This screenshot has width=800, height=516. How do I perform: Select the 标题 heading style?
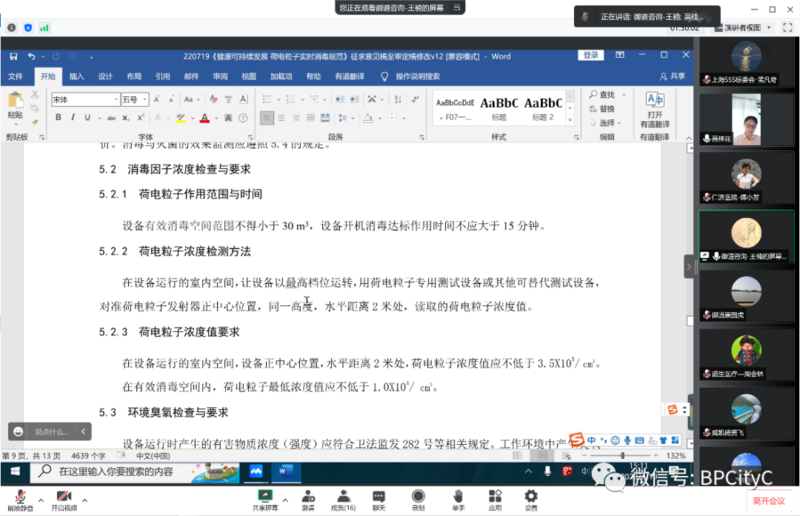coord(499,109)
